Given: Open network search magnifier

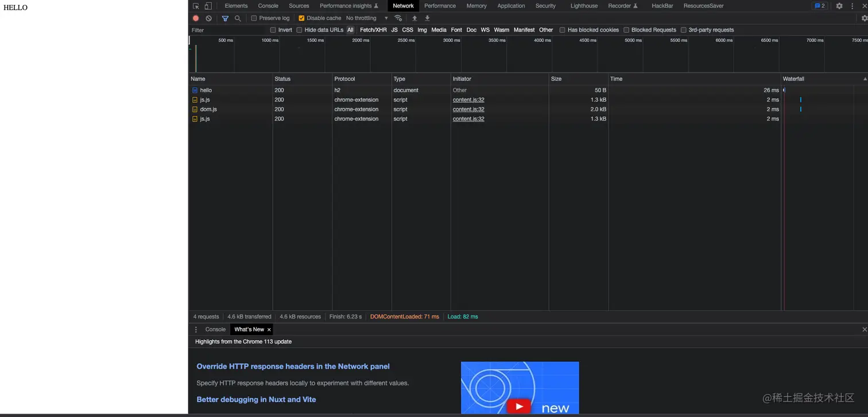Looking at the screenshot, I should pyautogui.click(x=238, y=18).
